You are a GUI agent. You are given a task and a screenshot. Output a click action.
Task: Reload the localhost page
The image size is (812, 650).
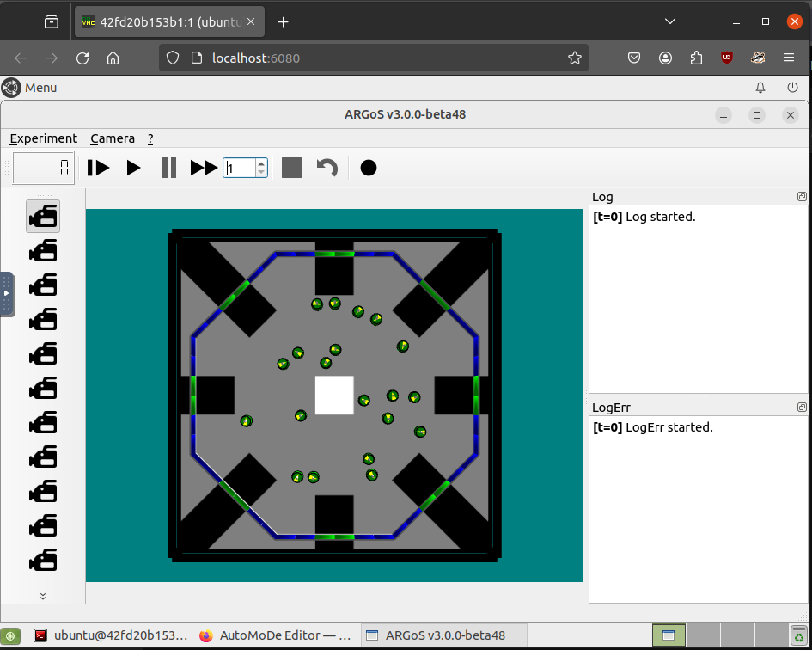coord(82,58)
